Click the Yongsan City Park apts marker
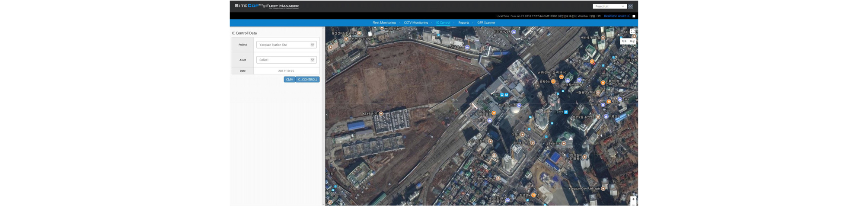 603,188
